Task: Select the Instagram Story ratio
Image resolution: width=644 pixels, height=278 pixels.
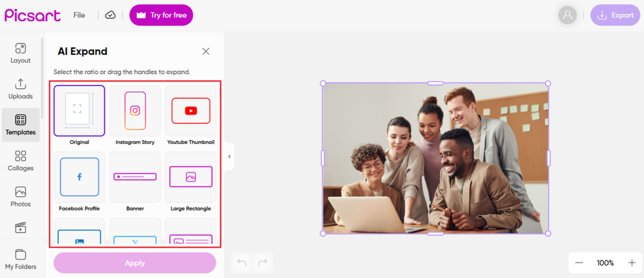Action: (x=135, y=111)
